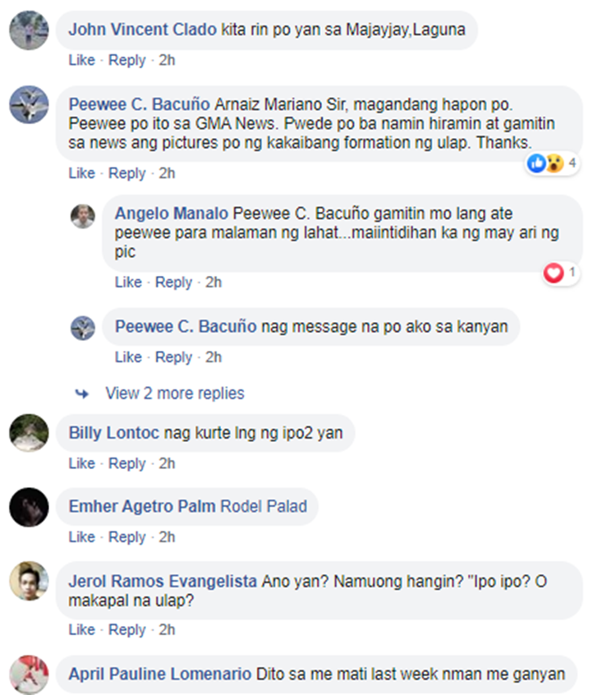Viewport: 616px width, 695px height.
Task: Like John Vincent Clado's comment
Action: click(81, 60)
